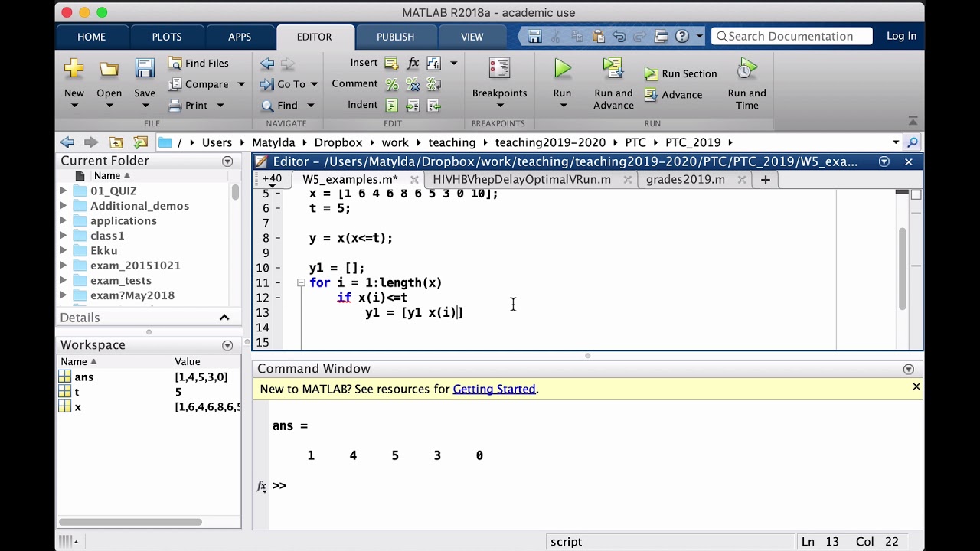Collapse the for loop code fold

pos(301,282)
